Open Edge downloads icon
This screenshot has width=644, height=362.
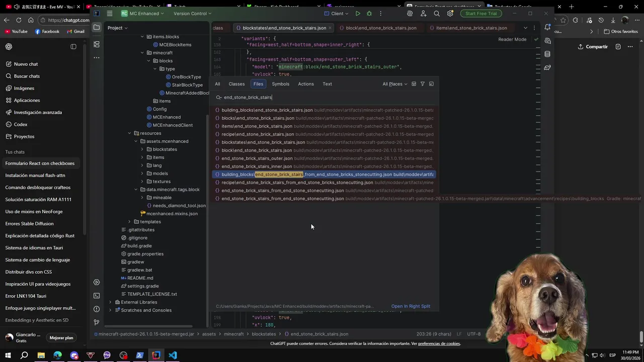coord(613,20)
